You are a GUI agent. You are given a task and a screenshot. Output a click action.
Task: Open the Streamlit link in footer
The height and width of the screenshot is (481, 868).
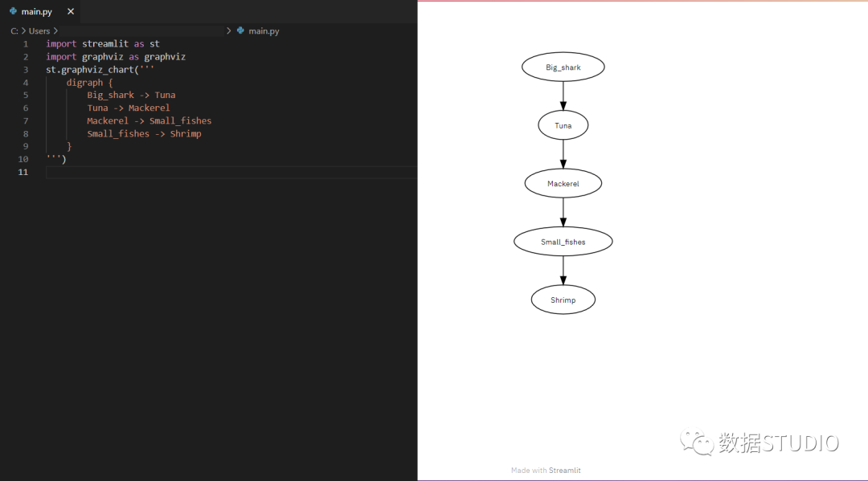[x=565, y=471]
